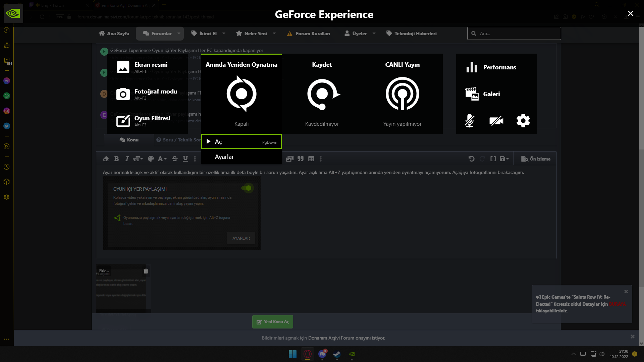
Task: Dismiss the Epic Games notice
Action: pyautogui.click(x=626, y=292)
